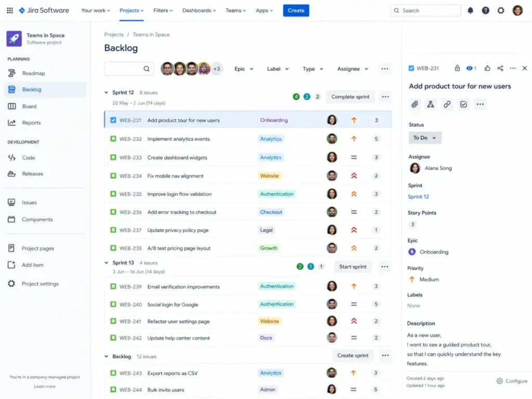Open Backlog section more options menu
The image size is (532, 399).
tap(385, 355)
